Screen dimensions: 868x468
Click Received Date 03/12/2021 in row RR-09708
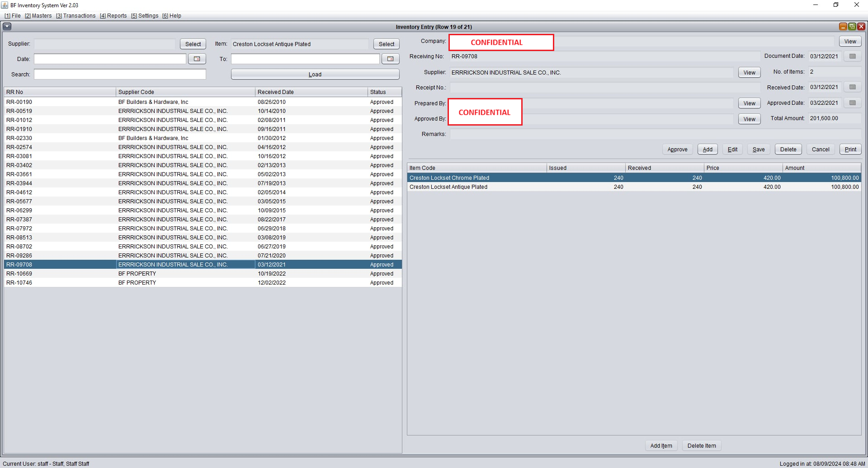(x=311, y=265)
